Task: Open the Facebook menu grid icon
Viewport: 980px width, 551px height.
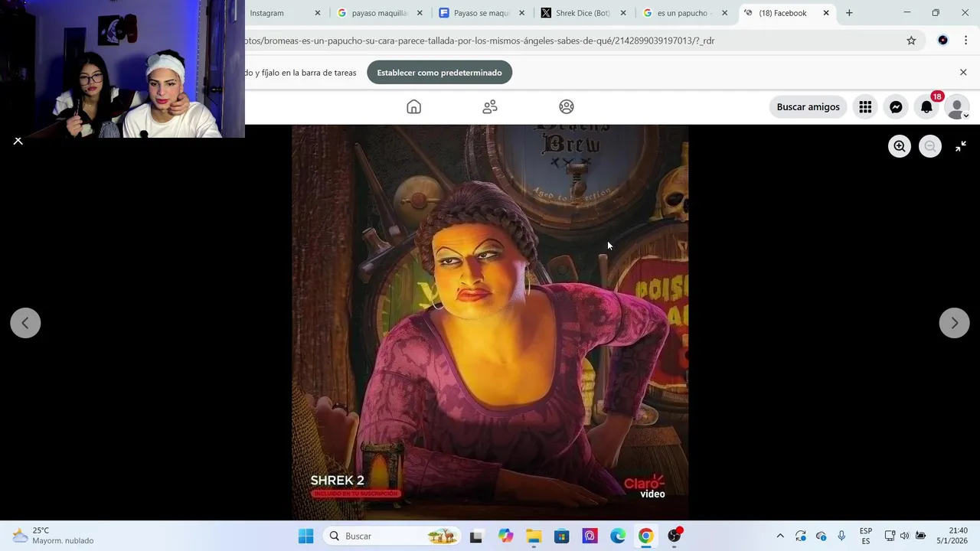Action: click(865, 107)
